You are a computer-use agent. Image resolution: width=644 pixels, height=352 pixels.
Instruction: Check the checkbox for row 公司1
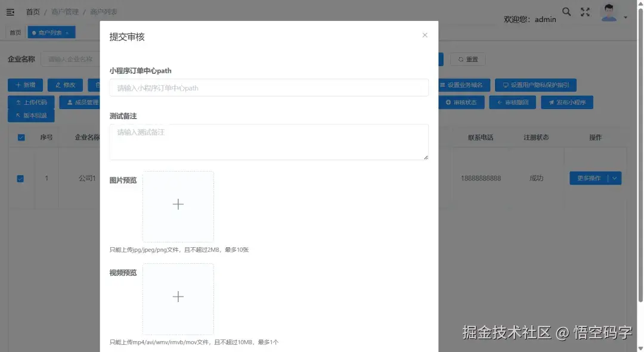coord(21,178)
